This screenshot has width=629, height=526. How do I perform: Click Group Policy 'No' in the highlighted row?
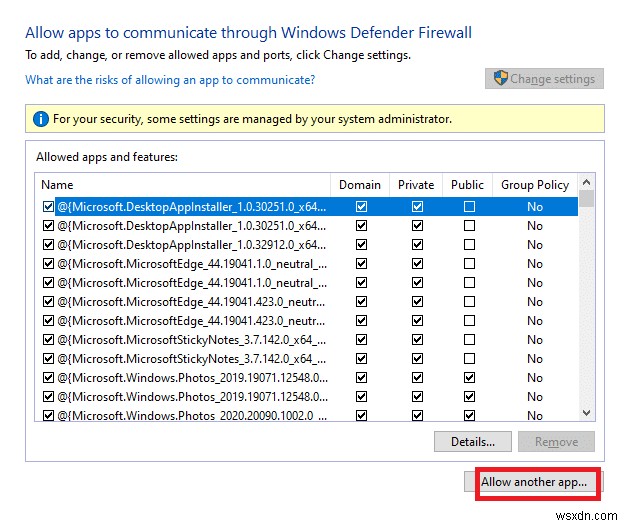[x=535, y=207]
